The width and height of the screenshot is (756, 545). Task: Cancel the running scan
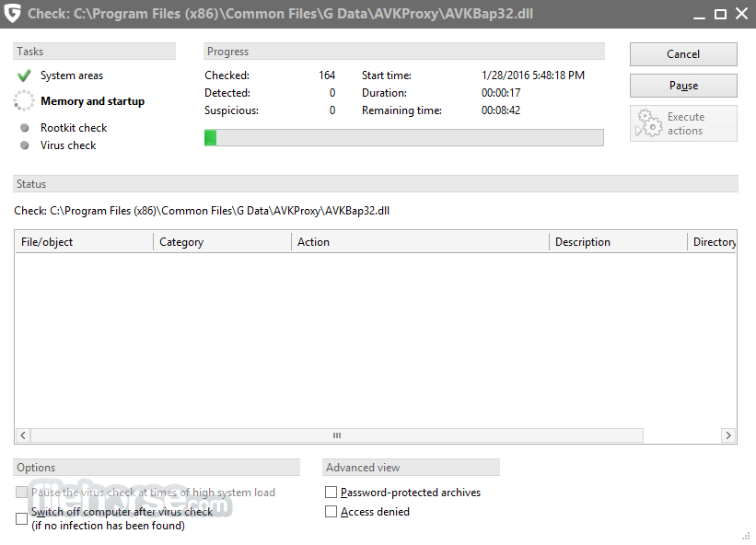683,54
